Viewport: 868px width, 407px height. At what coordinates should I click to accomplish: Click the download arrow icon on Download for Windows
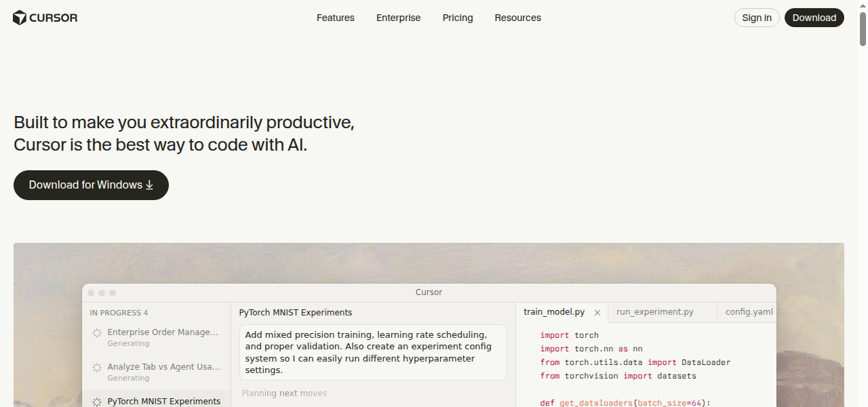tap(149, 185)
